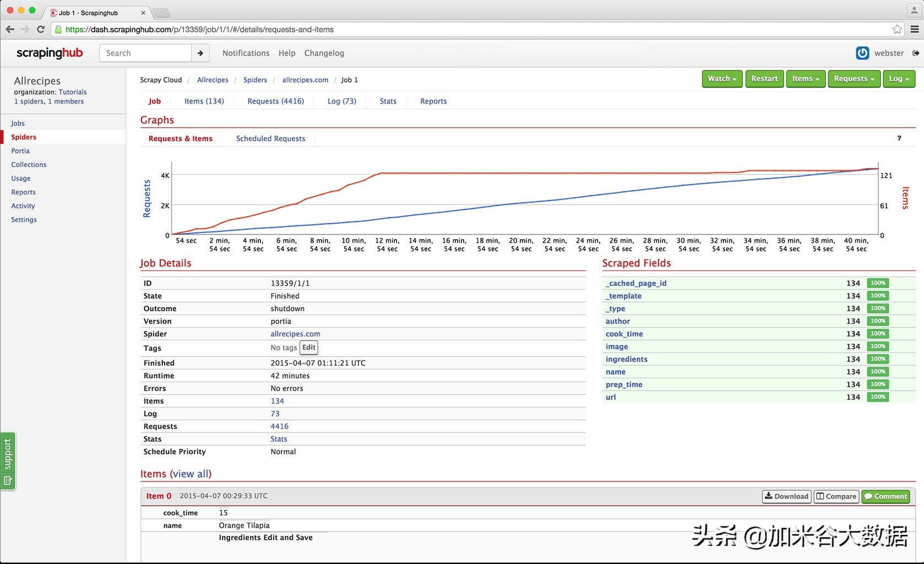Click Allrecipes in the breadcrumb
924x564 pixels.
pos(213,80)
